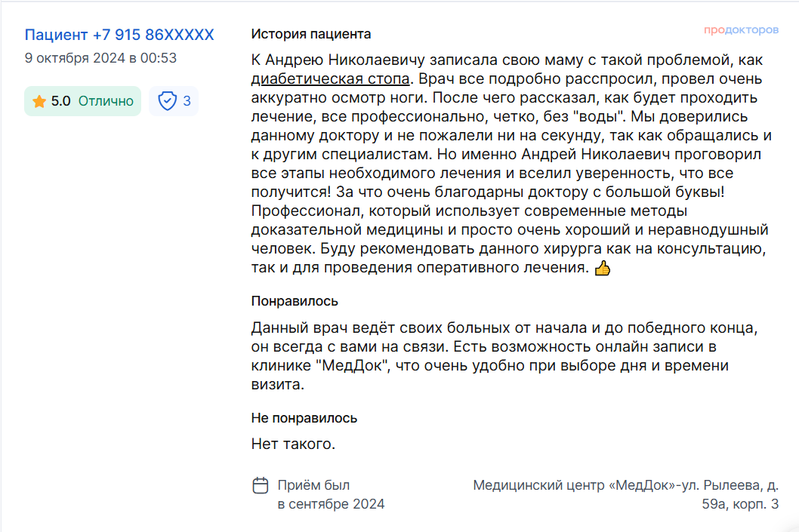Click the 5.0 Отлично rating badge
This screenshot has height=532, width=799.
pos(82,101)
